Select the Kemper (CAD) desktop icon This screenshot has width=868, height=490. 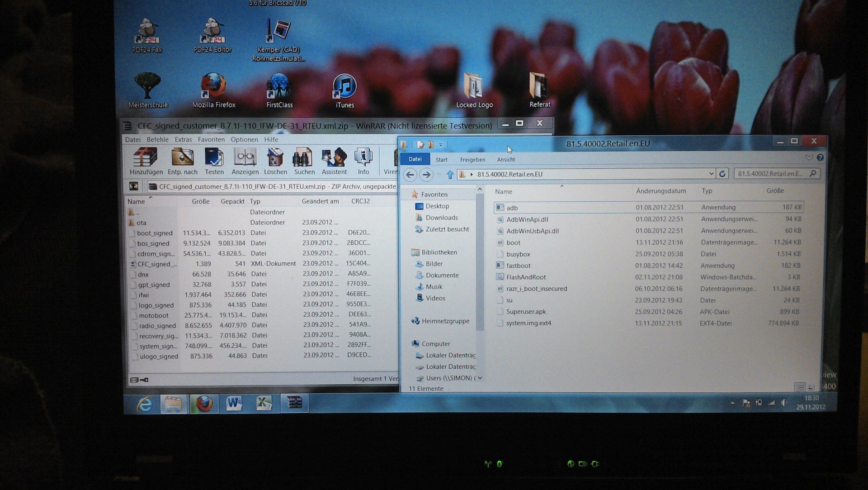(x=278, y=41)
